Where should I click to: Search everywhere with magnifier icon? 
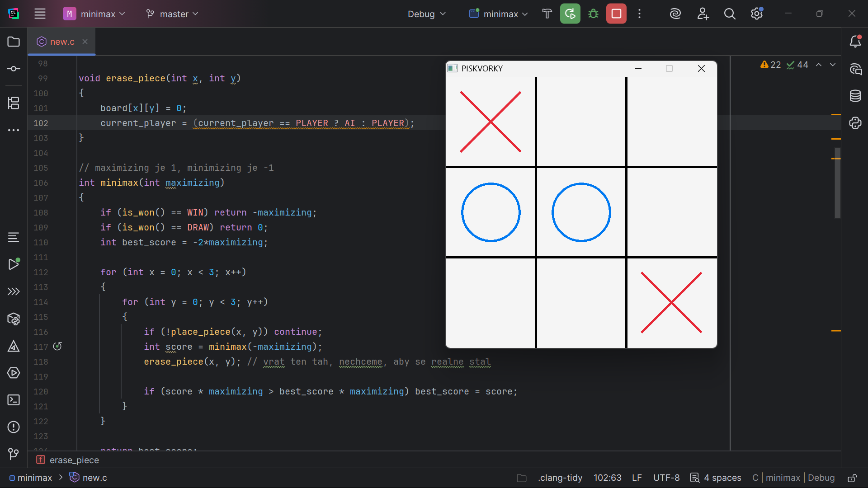[730, 14]
